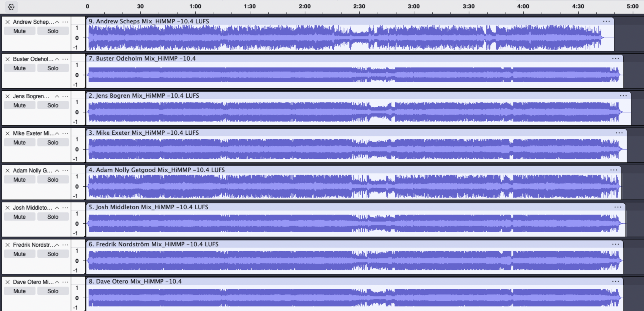Select clip title '9. Andrew Scheps Mix_HiMMP -10.4 LUFS'
Viewport: 644px width, 311px height.
click(149, 21)
